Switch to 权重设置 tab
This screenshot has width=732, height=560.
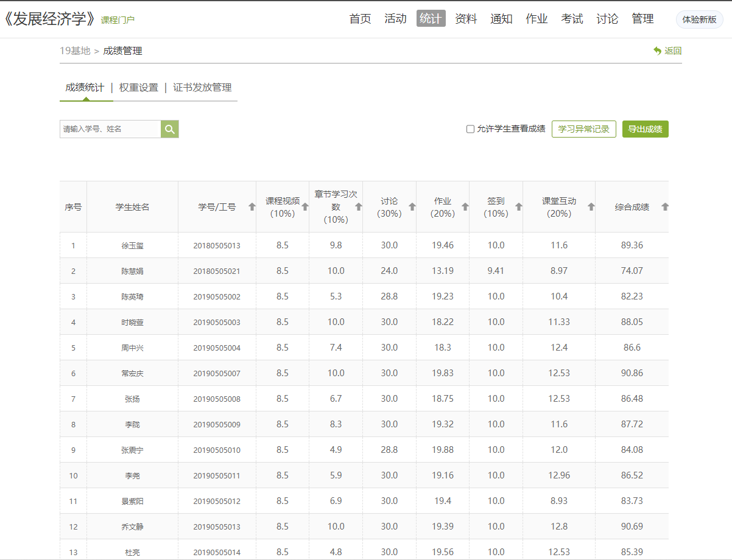[139, 88]
